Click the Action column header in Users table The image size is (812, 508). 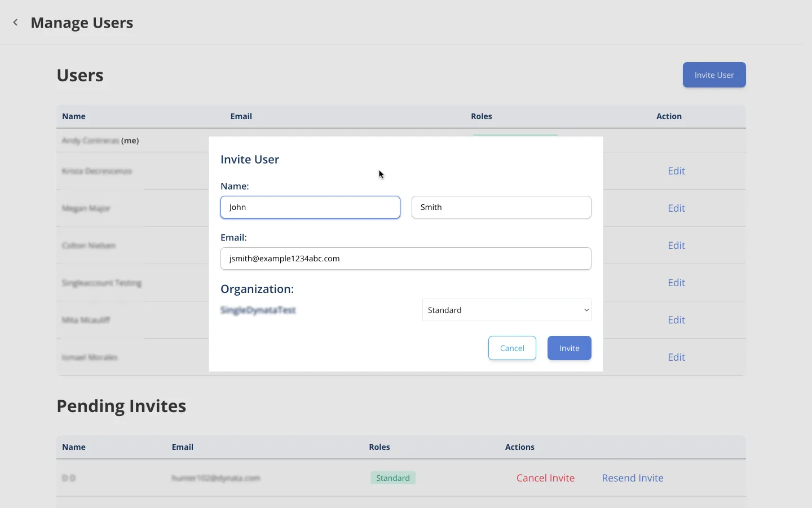[669, 116]
